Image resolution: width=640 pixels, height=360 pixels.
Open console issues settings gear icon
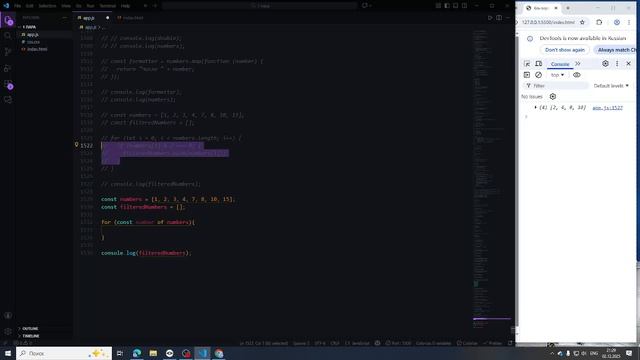click(x=553, y=97)
